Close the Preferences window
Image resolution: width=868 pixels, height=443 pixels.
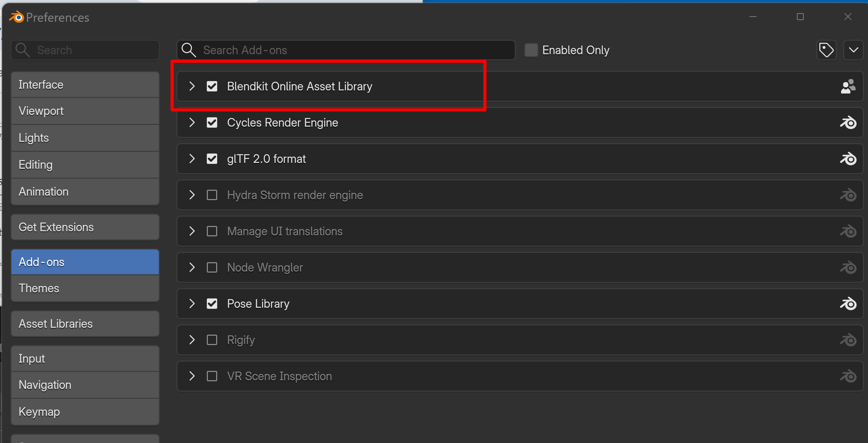point(848,17)
